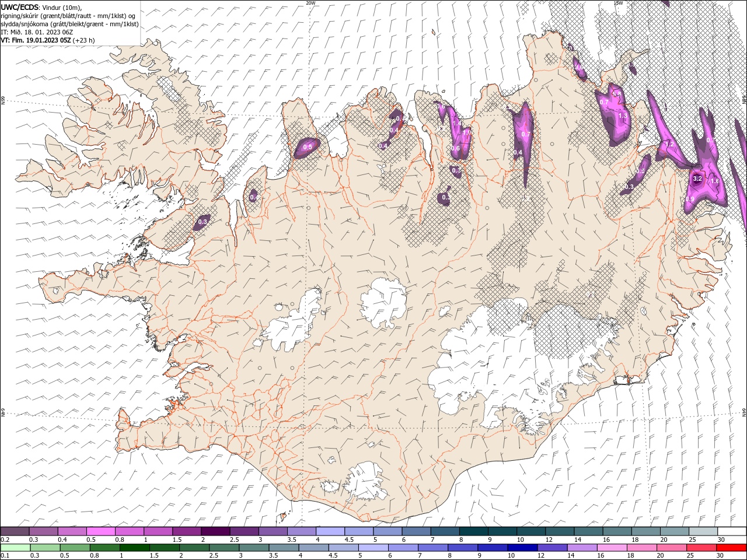Click the top legend dark purple swatch between 2 and 2.5
Image resolution: width=747 pixels, height=560 pixels.
coord(215,531)
